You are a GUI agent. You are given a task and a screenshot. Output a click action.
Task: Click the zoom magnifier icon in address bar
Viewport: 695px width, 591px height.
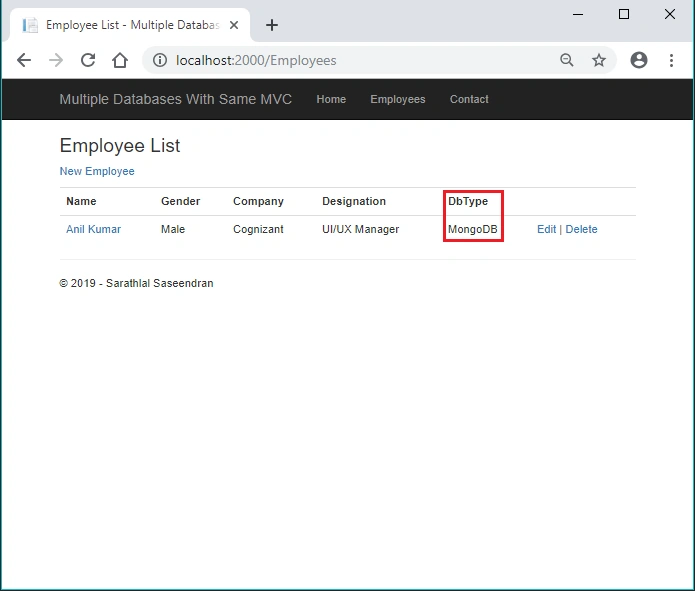point(566,60)
